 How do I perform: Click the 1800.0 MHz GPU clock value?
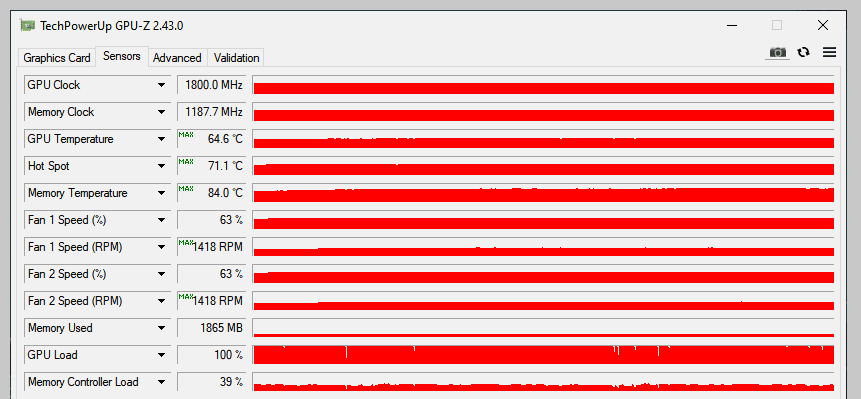pos(212,85)
